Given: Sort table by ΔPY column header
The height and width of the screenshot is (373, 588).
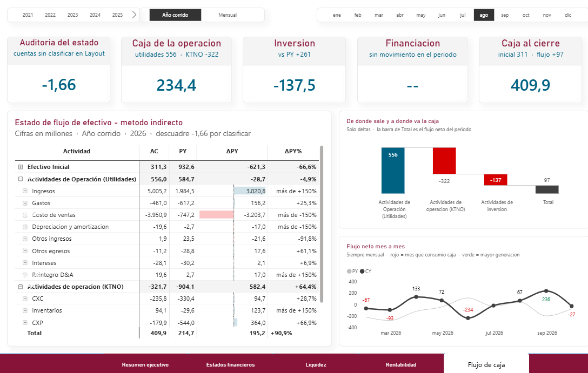Looking at the screenshot, I should click(232, 151).
